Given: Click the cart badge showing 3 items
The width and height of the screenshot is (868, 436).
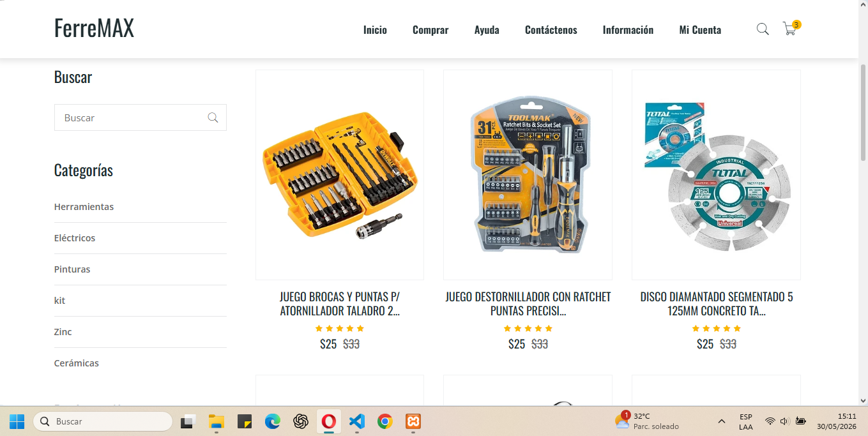Looking at the screenshot, I should [x=796, y=24].
